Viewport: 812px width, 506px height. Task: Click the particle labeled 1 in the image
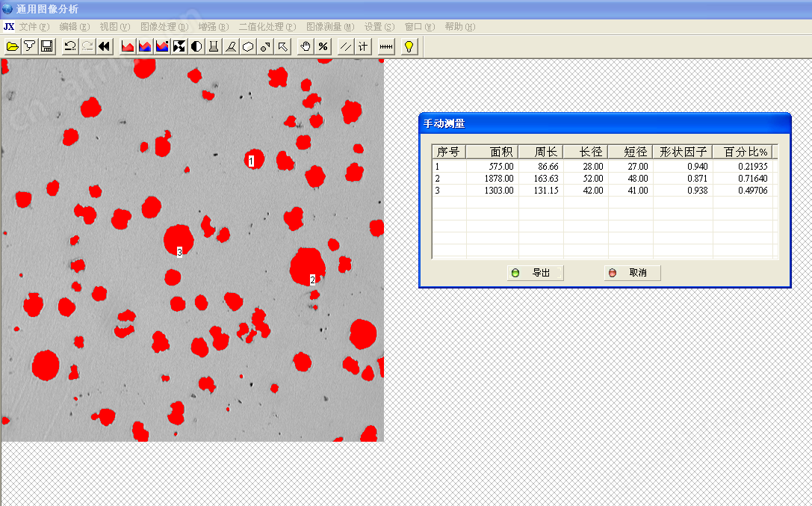[254, 158]
